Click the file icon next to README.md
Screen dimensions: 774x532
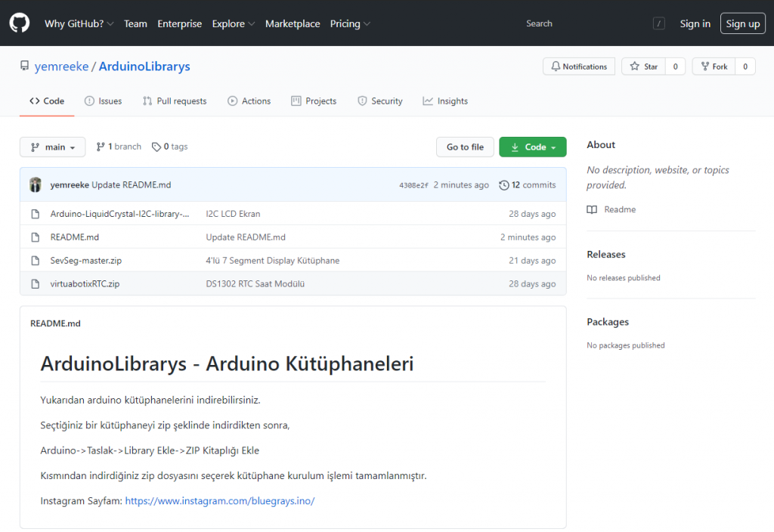tap(35, 237)
